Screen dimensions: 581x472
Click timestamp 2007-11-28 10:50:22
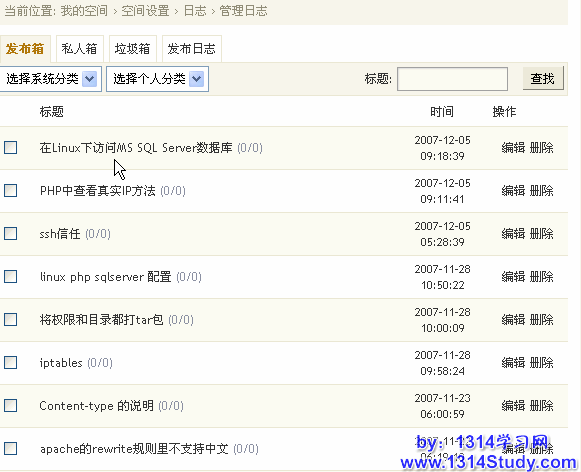click(x=442, y=277)
